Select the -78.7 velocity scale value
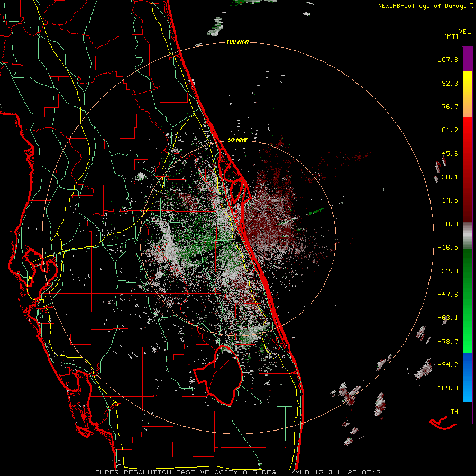476x476 pixels. (x=448, y=342)
